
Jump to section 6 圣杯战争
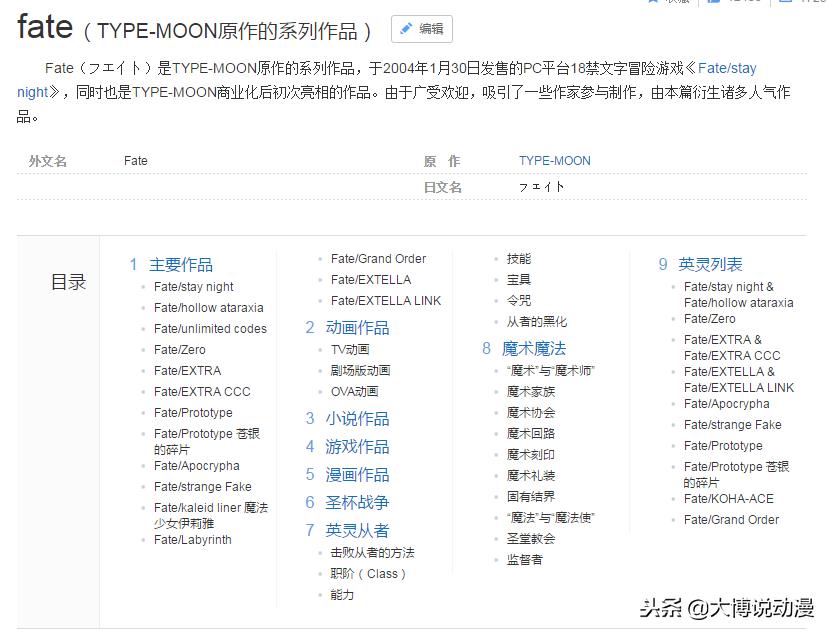coord(357,502)
